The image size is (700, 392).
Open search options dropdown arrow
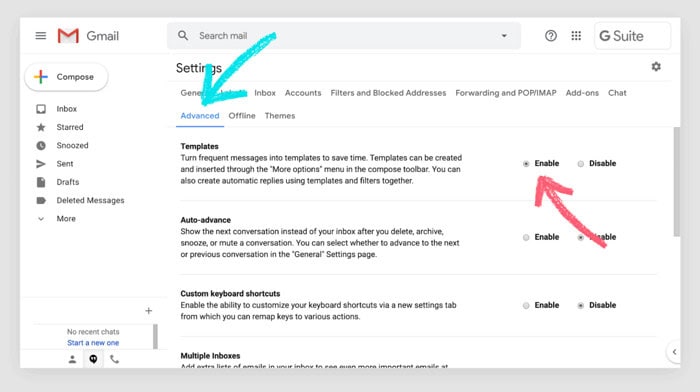(x=504, y=36)
